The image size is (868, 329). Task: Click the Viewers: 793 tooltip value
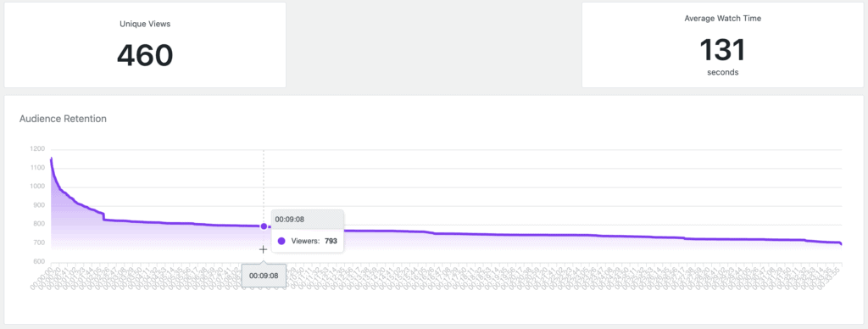coord(314,241)
